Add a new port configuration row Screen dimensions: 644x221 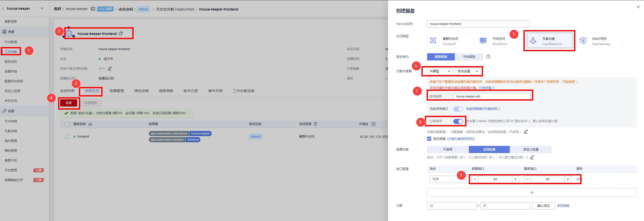tap(532, 192)
